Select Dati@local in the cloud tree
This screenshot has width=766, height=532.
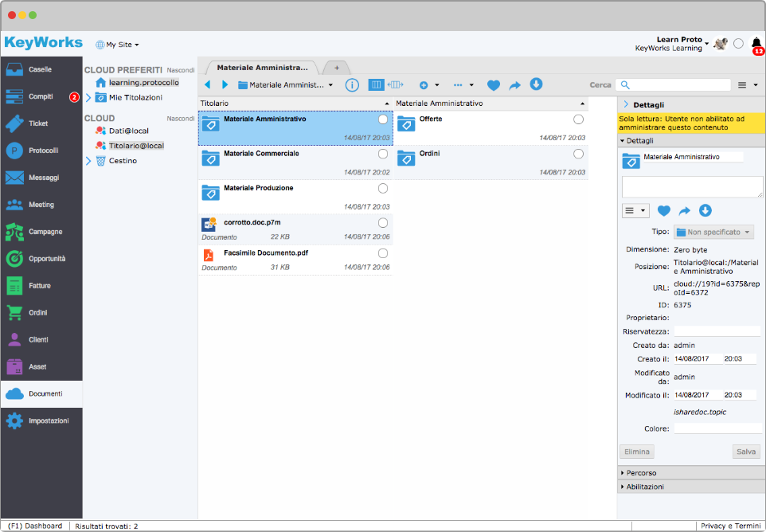(129, 131)
